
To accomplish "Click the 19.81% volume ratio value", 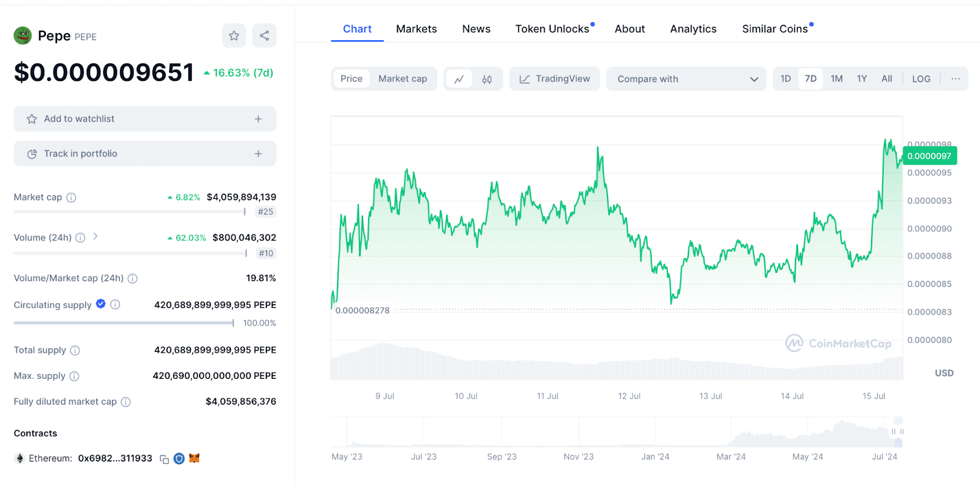I will 261,278.
